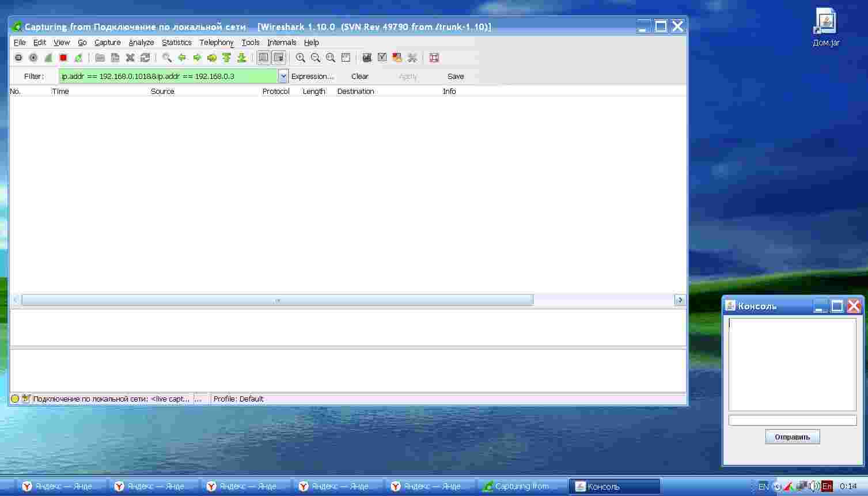868x496 pixels.
Task: Zoom in on packet text
Action: (x=301, y=58)
